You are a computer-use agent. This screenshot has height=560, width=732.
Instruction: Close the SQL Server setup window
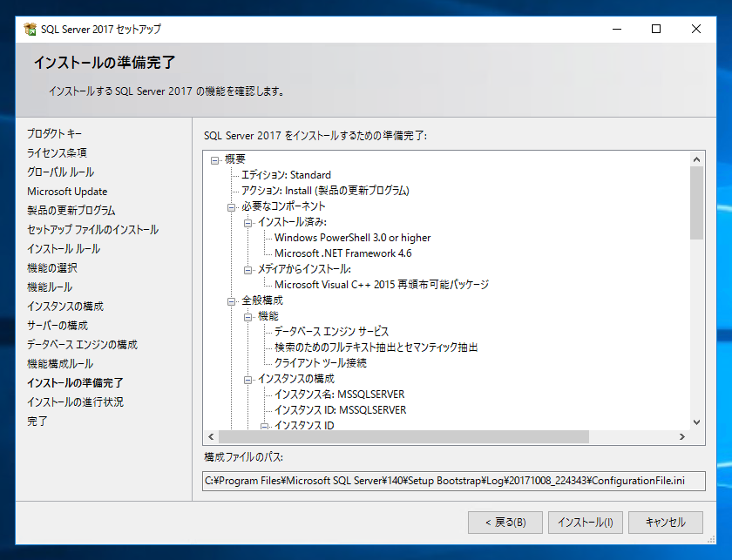(x=695, y=29)
